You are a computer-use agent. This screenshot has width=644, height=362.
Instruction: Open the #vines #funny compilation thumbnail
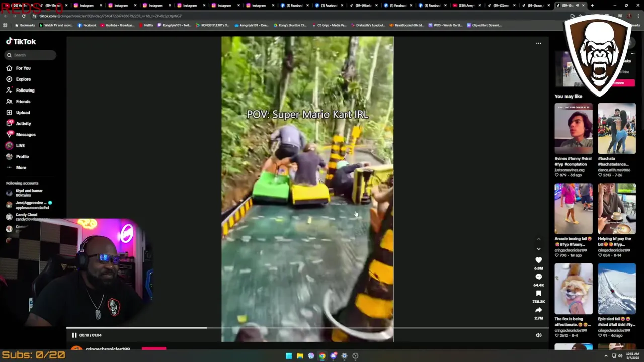click(574, 129)
